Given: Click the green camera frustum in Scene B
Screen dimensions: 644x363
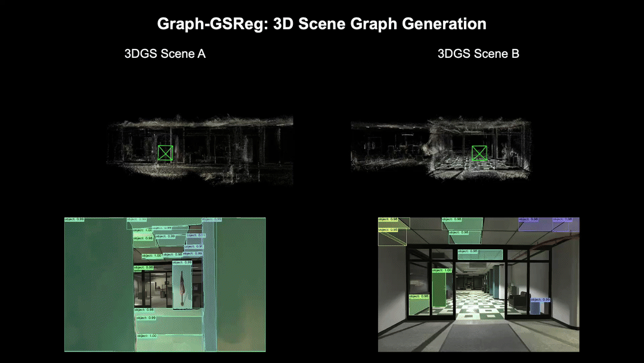Looking at the screenshot, I should pyautogui.click(x=479, y=153).
